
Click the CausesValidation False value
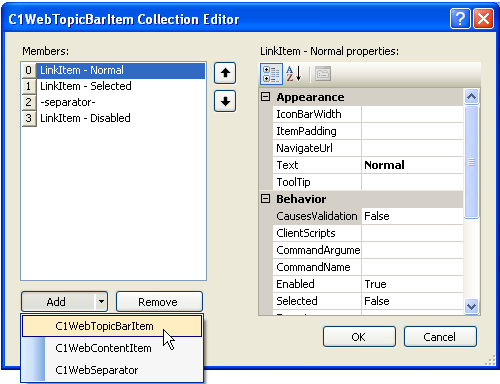412,216
